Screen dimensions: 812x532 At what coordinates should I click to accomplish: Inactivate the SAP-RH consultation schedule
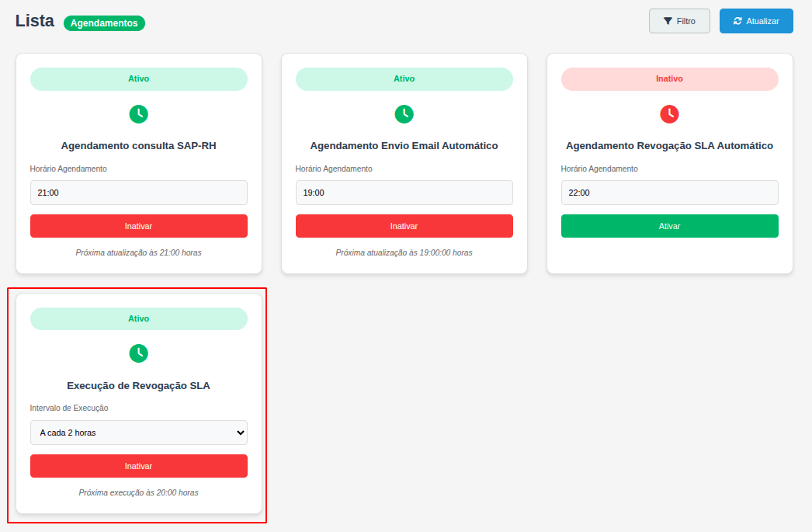click(x=138, y=226)
